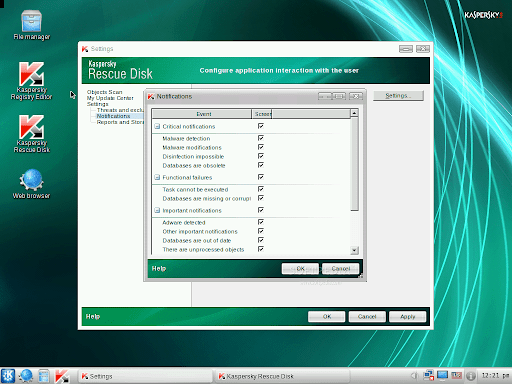Image resolution: width=512 pixels, height=384 pixels.
Task: Switch to Kaspersky Rescue Disk taskbar entry
Action: [x=282, y=376]
